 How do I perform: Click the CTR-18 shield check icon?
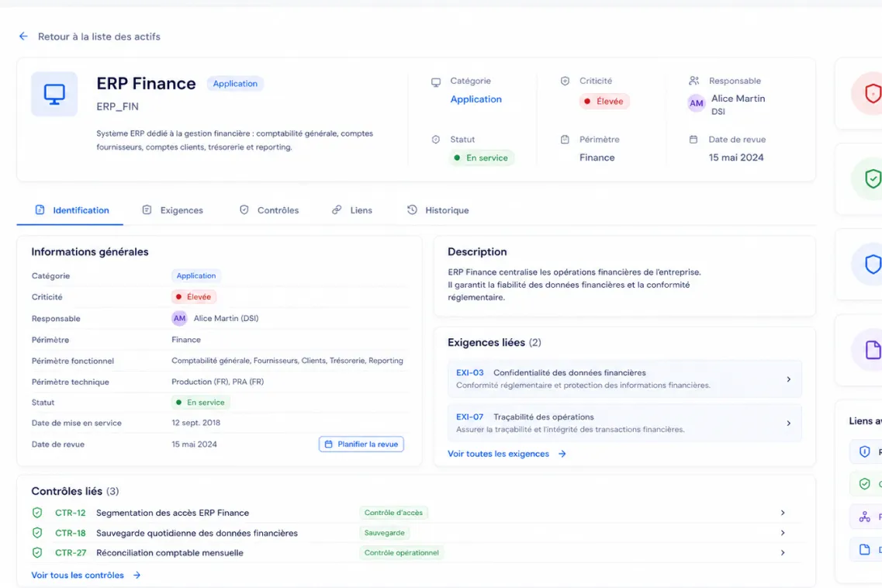point(37,533)
